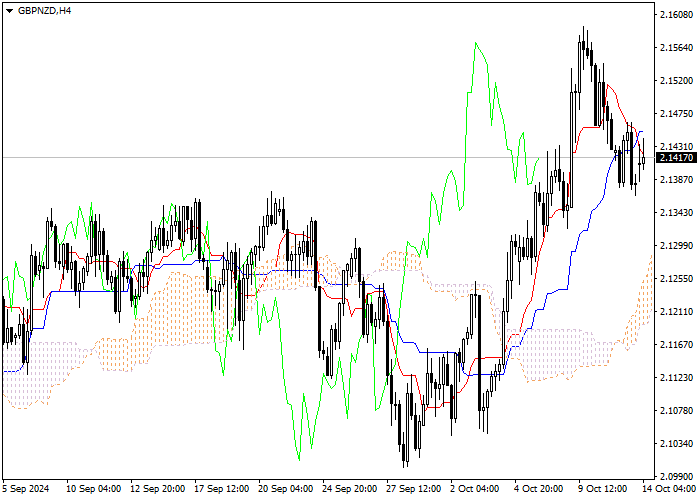Click the 9 Oct 12:00 time label

pos(603,489)
